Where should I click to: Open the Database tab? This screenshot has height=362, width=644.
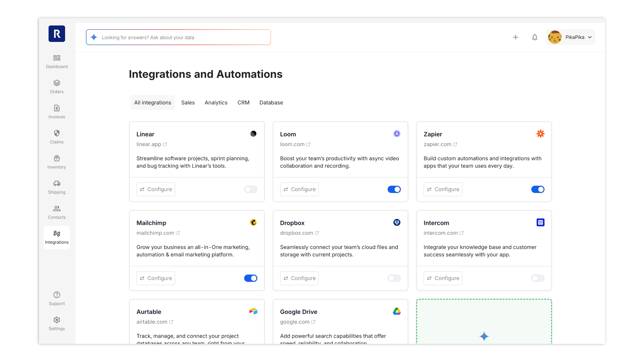[x=271, y=103]
